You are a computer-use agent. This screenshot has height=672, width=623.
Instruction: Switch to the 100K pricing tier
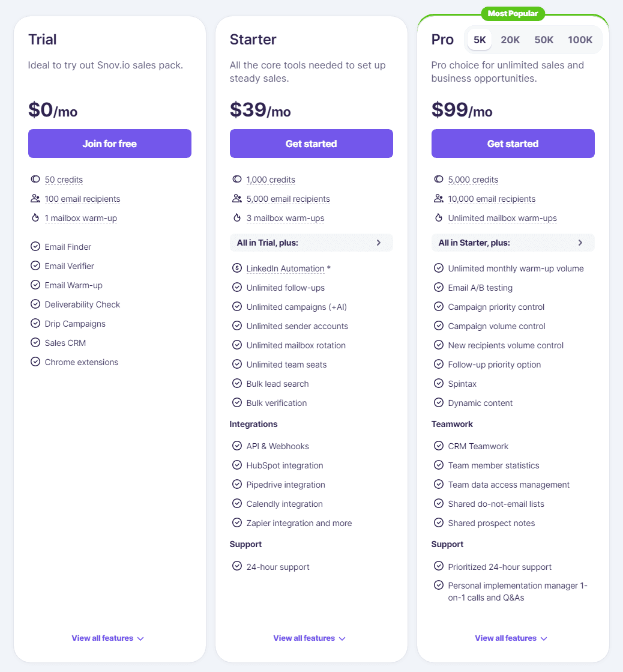click(580, 39)
